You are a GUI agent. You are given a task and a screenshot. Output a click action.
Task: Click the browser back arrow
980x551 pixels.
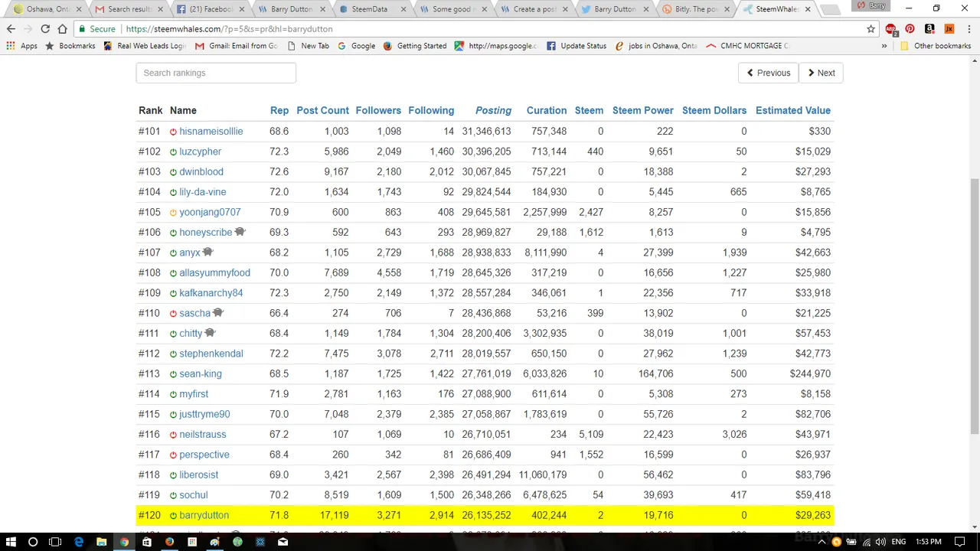point(11,29)
